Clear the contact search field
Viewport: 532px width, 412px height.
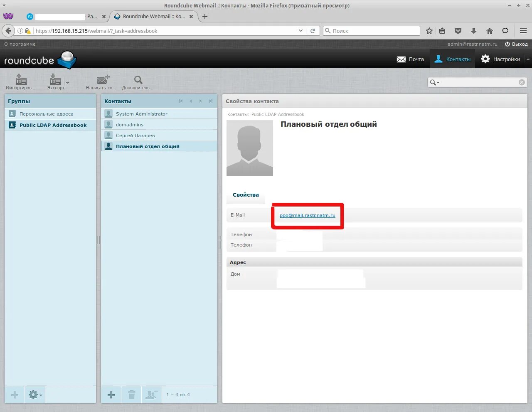point(522,82)
